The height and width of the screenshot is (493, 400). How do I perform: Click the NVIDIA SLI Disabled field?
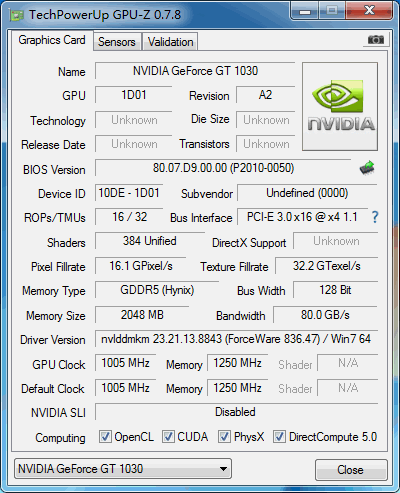[x=236, y=412]
